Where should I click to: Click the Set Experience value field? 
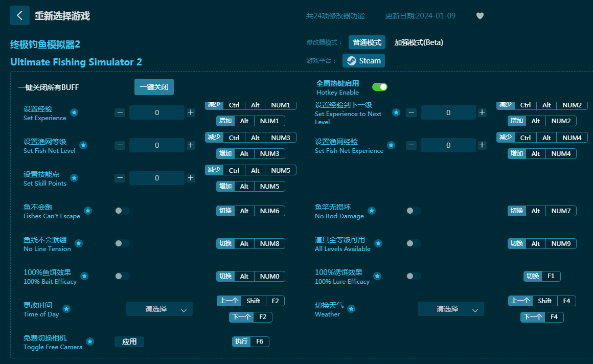(157, 112)
